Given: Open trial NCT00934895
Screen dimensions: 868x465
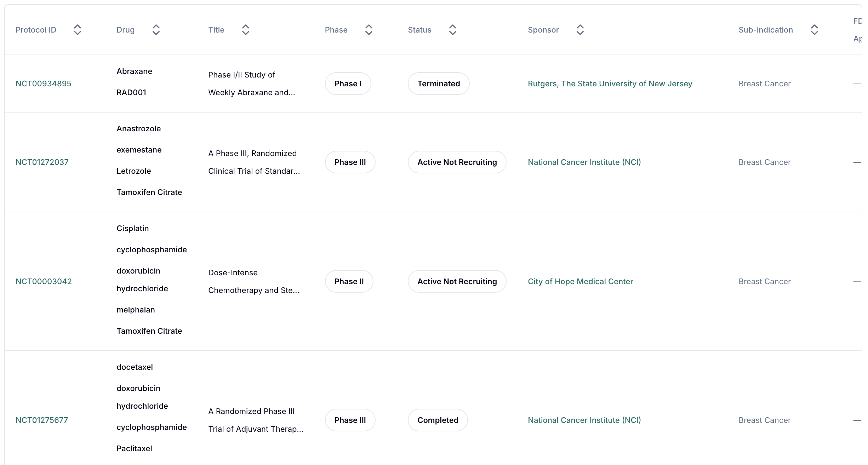Looking at the screenshot, I should point(43,84).
